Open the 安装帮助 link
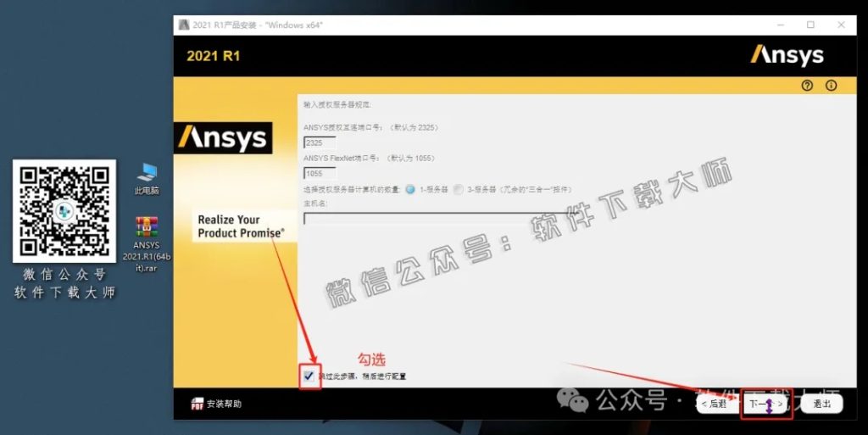Image resolution: width=868 pixels, height=435 pixels. point(224,404)
